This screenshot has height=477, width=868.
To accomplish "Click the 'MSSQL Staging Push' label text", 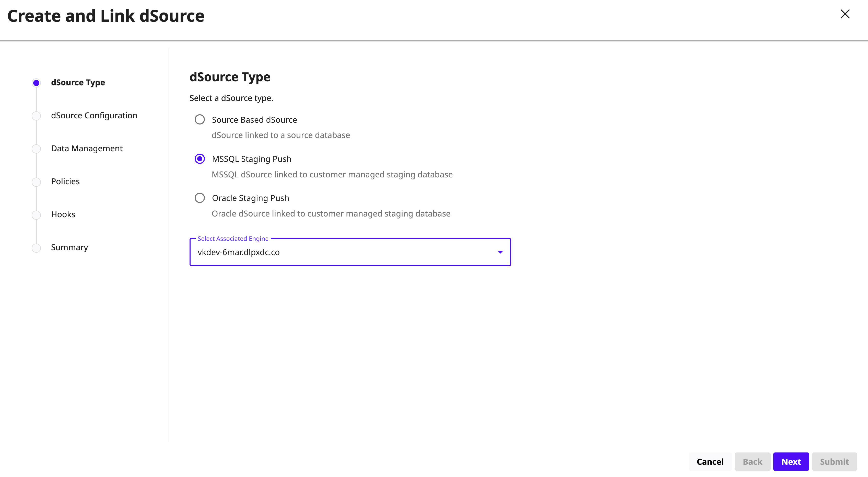I will coord(251,159).
